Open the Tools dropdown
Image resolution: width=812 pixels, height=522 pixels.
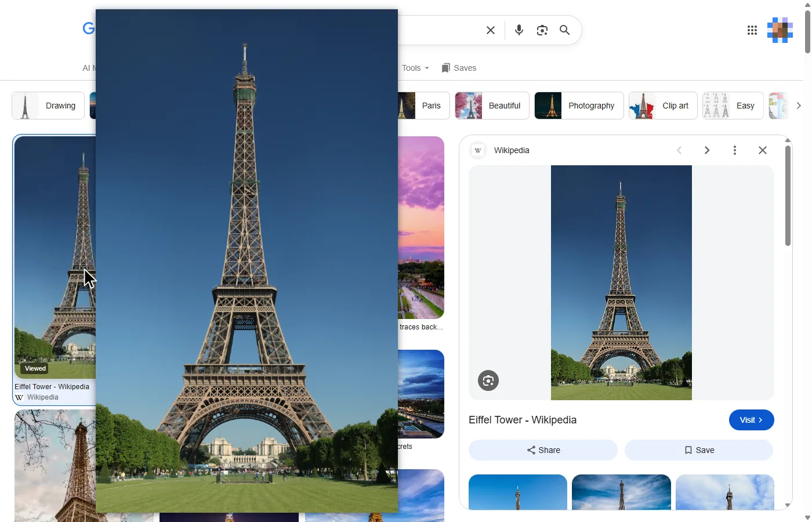point(415,68)
